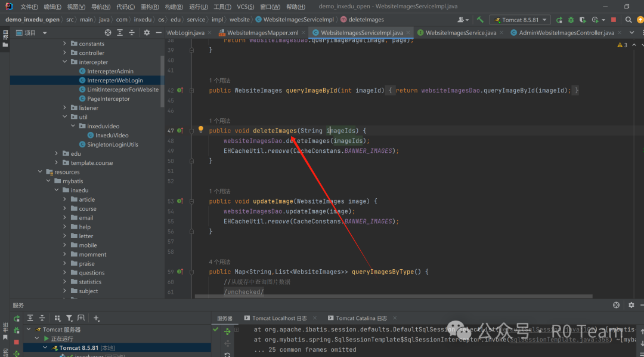Collapse all in project panel toolbar
Viewport: 644px width, 357px height.
pyautogui.click(x=131, y=32)
